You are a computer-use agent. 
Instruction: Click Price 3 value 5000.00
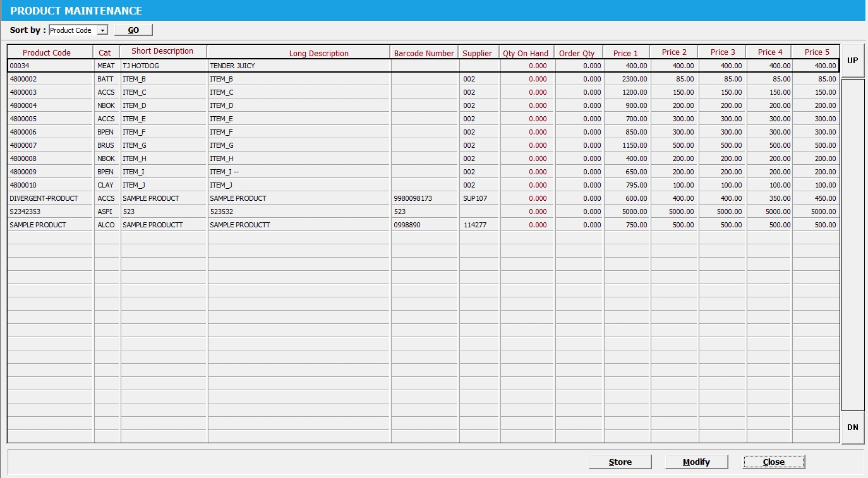pyautogui.click(x=722, y=212)
